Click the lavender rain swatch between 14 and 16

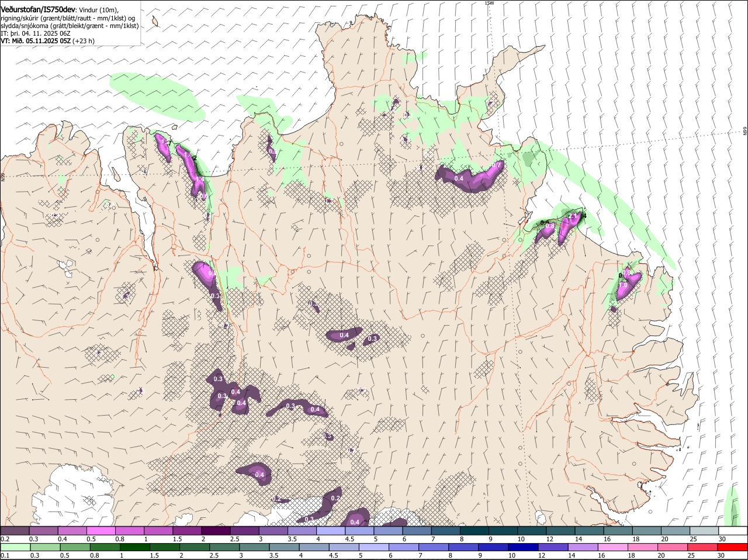coord(583,547)
